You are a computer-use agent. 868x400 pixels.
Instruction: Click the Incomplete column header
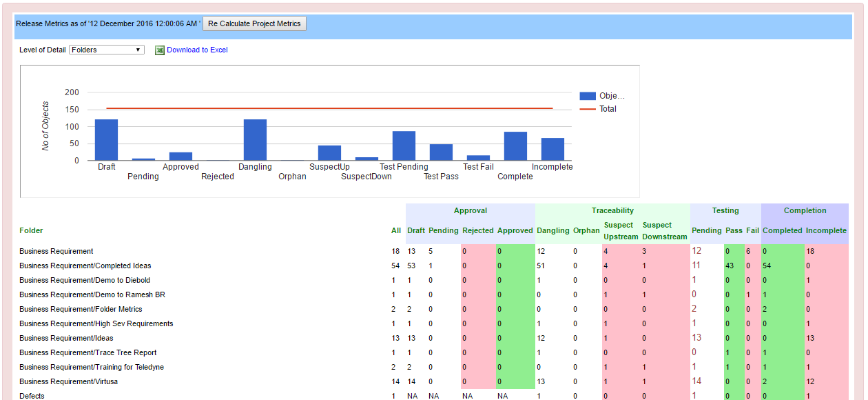pyautogui.click(x=826, y=230)
